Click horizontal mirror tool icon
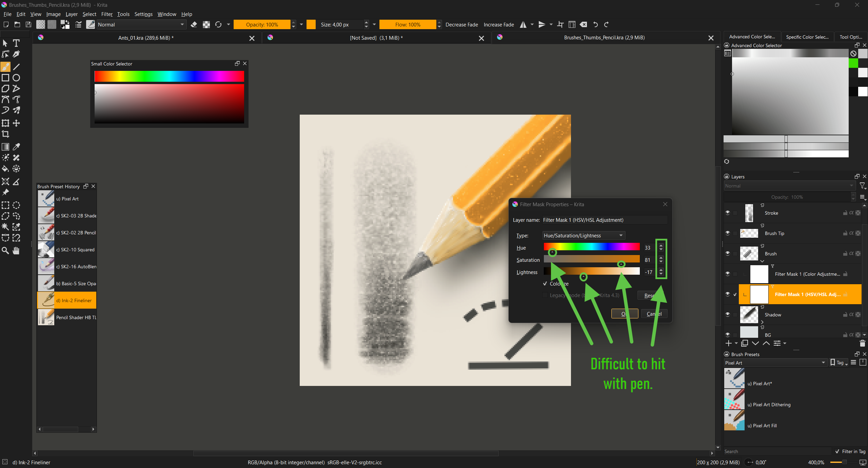Screen dimensions: 868x468 coord(523,25)
